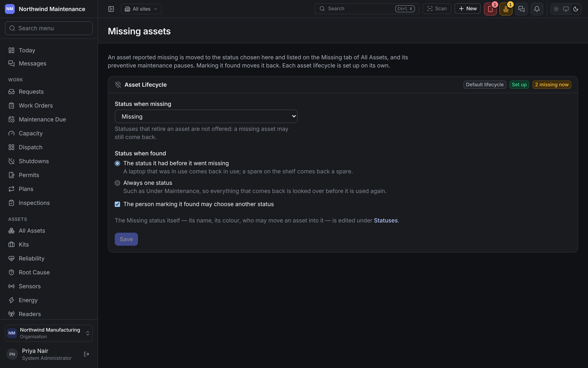Open Today in the sidebar

pos(49,50)
